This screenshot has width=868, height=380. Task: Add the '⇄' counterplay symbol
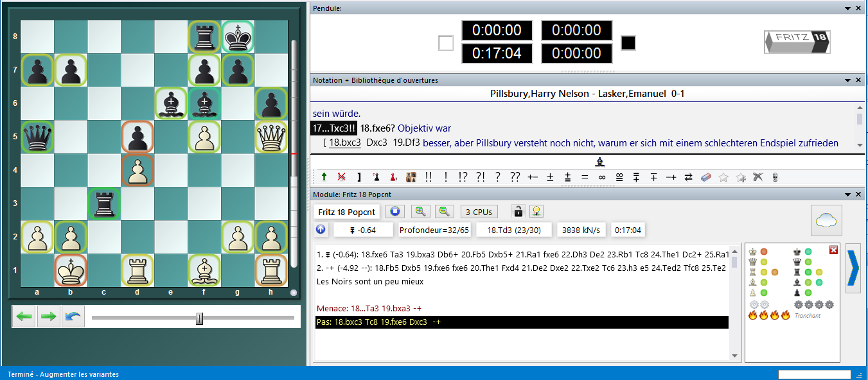pos(689,177)
